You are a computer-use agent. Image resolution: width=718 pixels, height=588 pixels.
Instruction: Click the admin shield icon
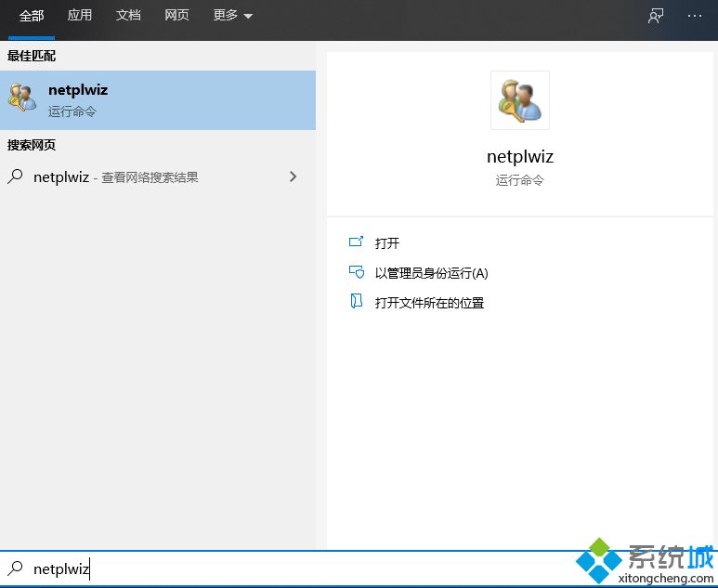click(x=357, y=272)
